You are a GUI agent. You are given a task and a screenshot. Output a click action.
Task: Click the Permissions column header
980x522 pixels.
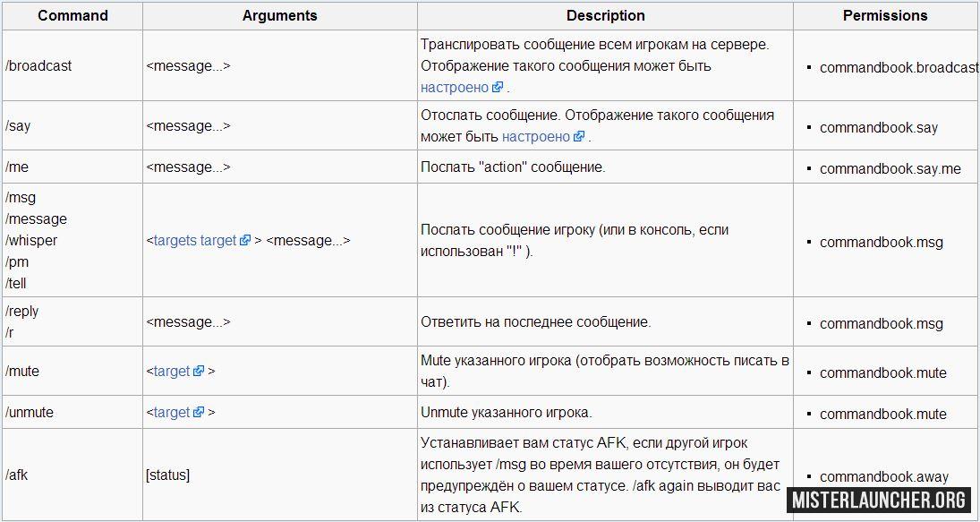tap(886, 15)
